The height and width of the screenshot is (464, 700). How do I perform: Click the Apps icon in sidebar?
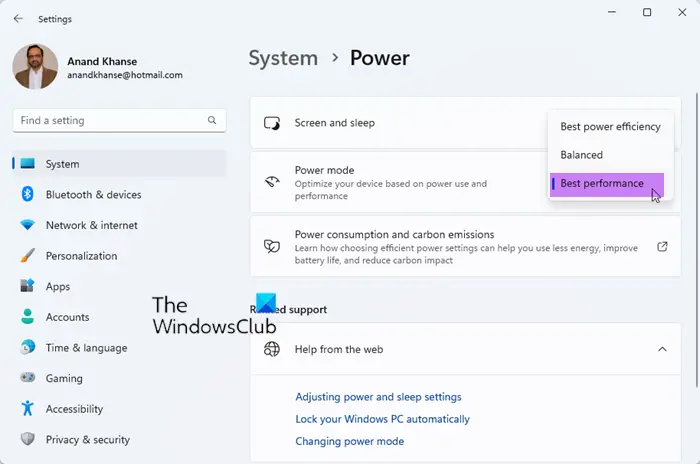(28, 286)
